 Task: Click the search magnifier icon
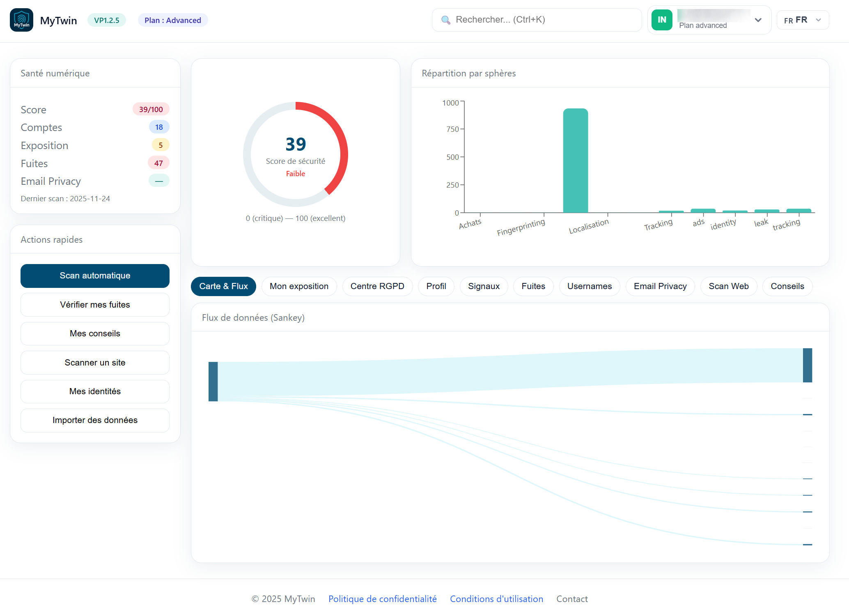446,20
